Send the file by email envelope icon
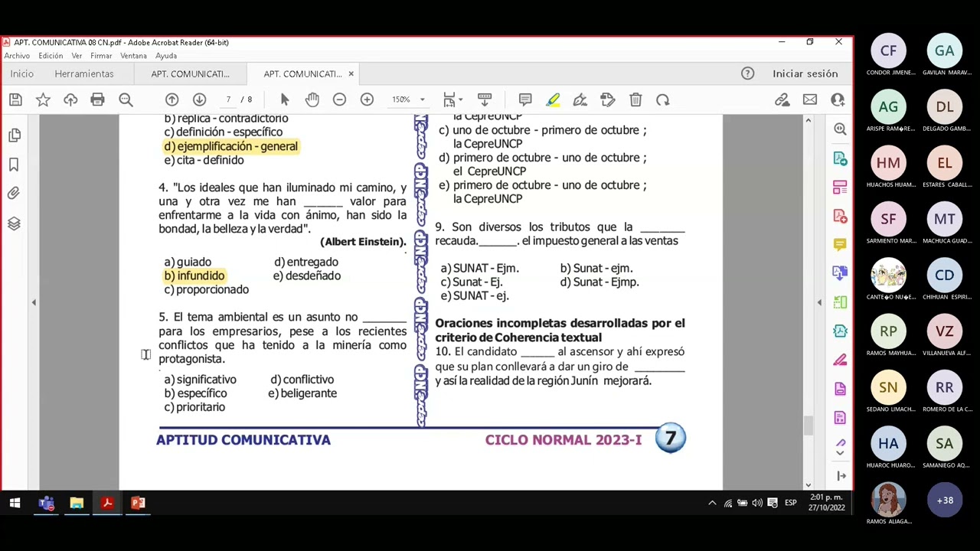Viewport: 980px width, 551px height. pyautogui.click(x=810, y=100)
